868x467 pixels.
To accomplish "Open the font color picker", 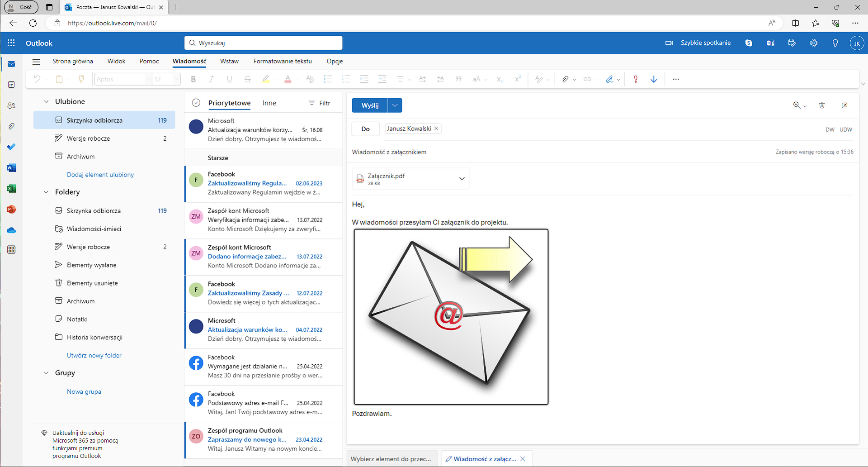I will [297, 80].
